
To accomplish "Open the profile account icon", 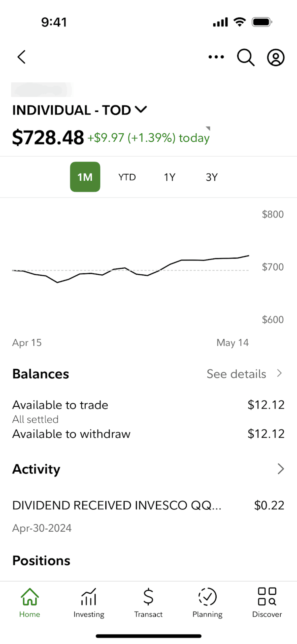I will click(x=276, y=57).
